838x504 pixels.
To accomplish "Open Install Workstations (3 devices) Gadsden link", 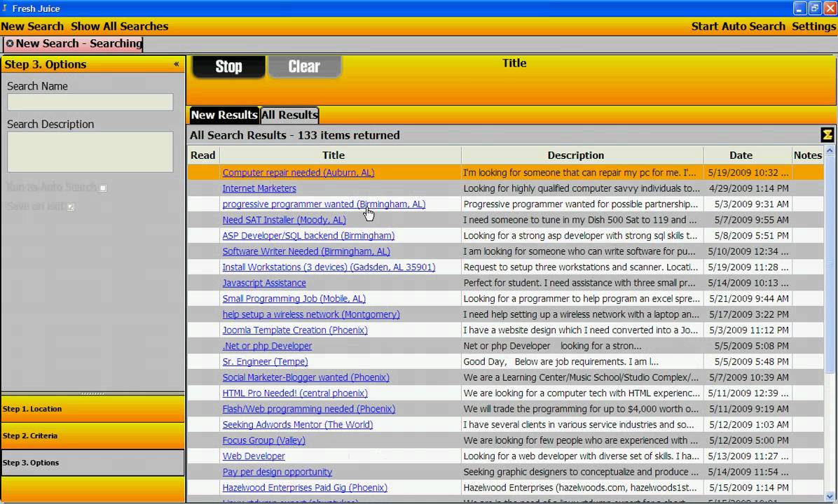I will (329, 267).
